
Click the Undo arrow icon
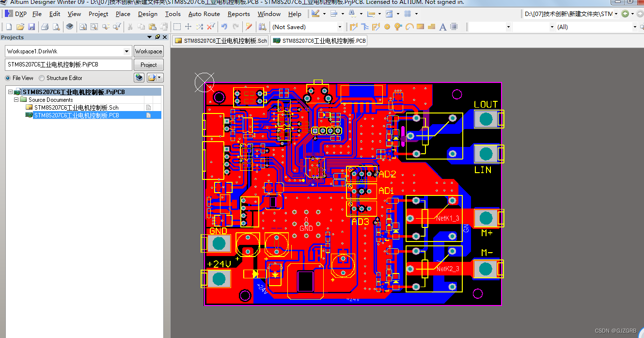(x=224, y=27)
